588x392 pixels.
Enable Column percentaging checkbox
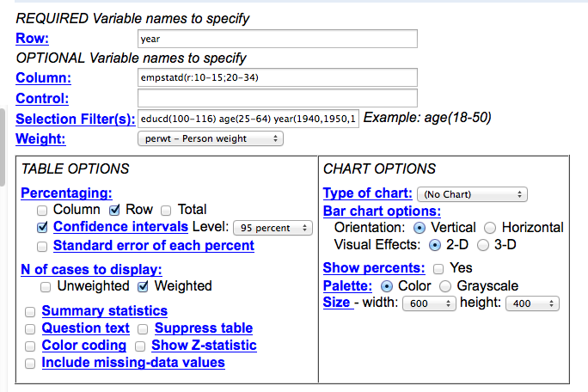(42, 211)
